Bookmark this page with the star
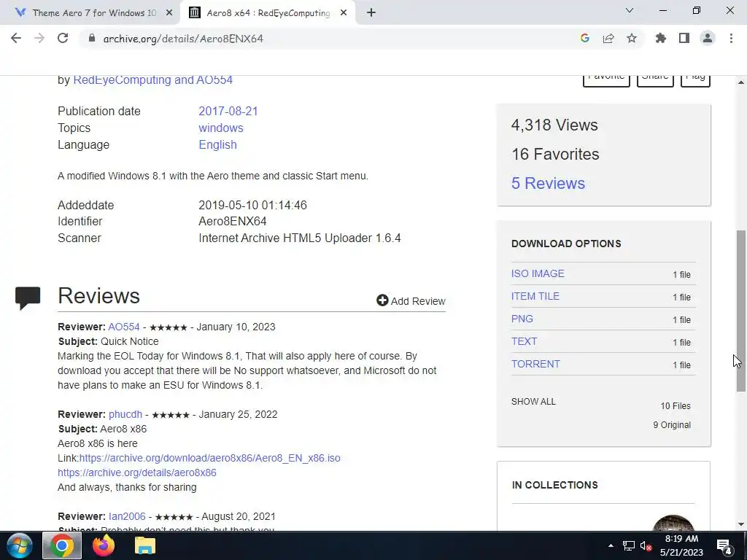The image size is (747, 560). pyautogui.click(x=632, y=38)
